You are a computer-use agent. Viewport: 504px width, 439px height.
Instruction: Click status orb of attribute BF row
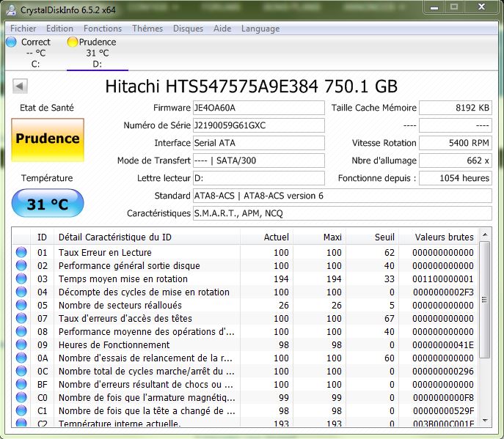21,384
